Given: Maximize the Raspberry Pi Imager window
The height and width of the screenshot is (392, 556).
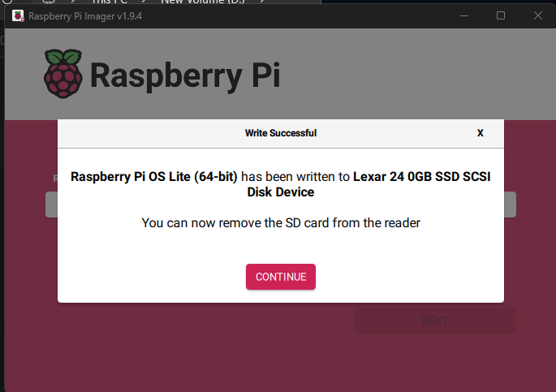Looking at the screenshot, I should coord(501,15).
